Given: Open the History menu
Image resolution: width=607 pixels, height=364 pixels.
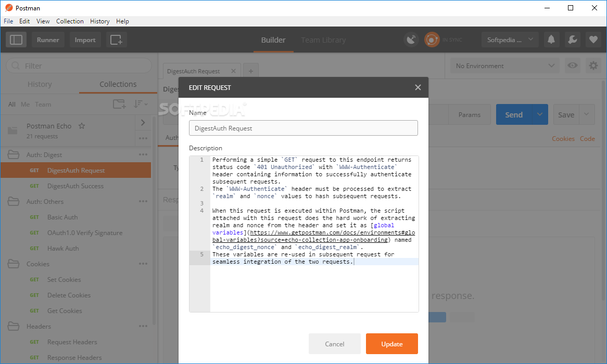Looking at the screenshot, I should click(100, 21).
